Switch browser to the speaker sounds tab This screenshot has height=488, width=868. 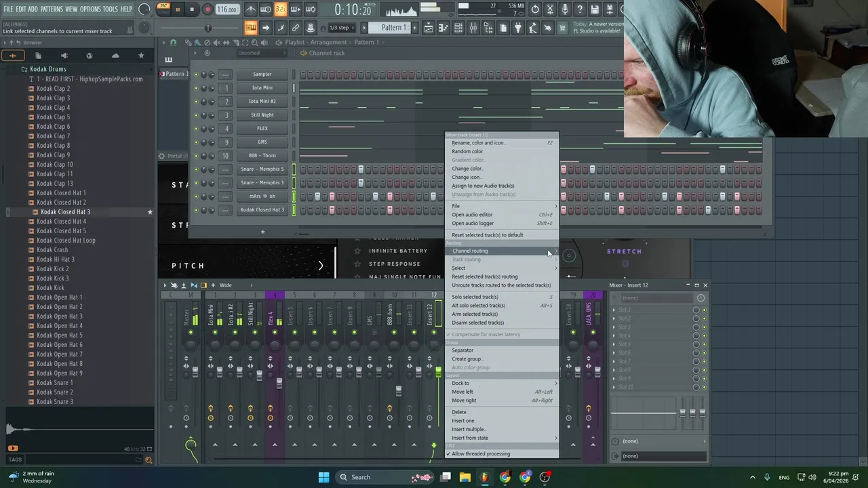(x=64, y=56)
